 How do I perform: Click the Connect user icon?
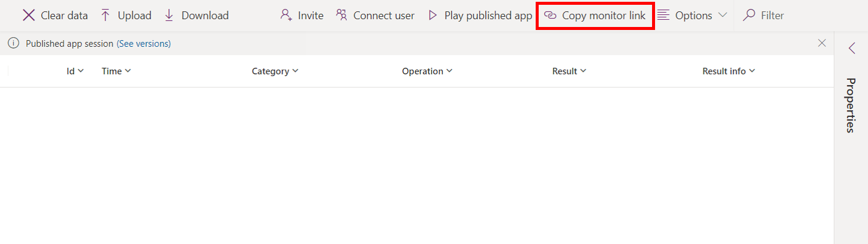(x=341, y=16)
